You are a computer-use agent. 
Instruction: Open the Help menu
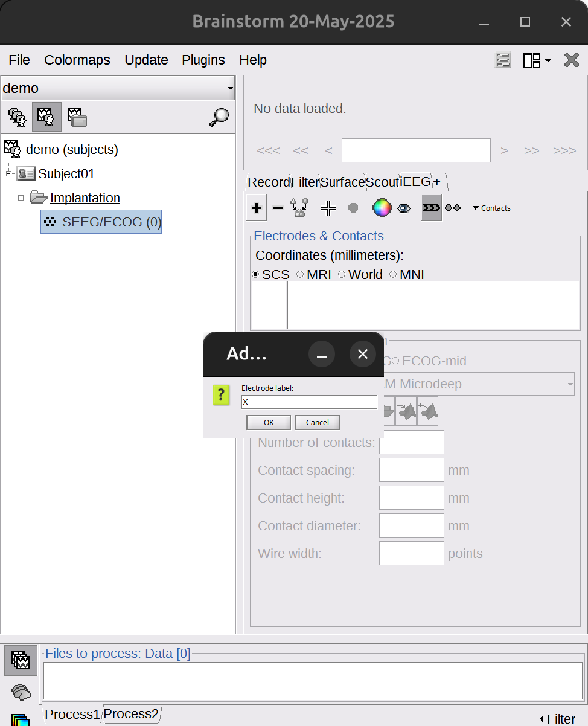[x=253, y=60]
